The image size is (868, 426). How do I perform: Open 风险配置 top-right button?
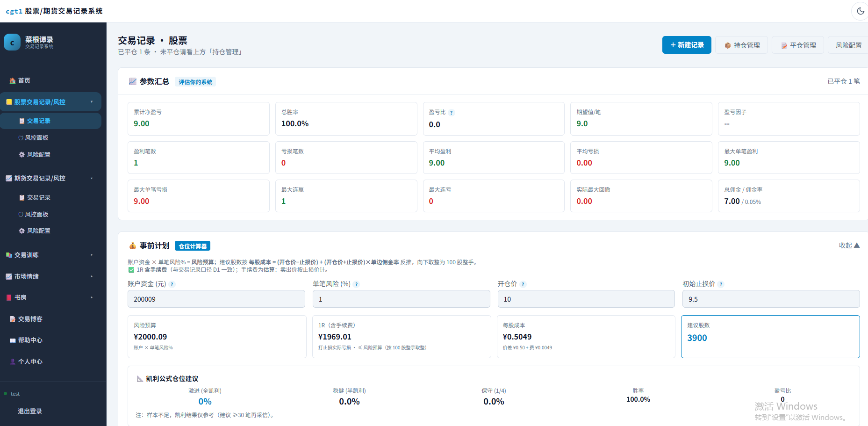(848, 45)
